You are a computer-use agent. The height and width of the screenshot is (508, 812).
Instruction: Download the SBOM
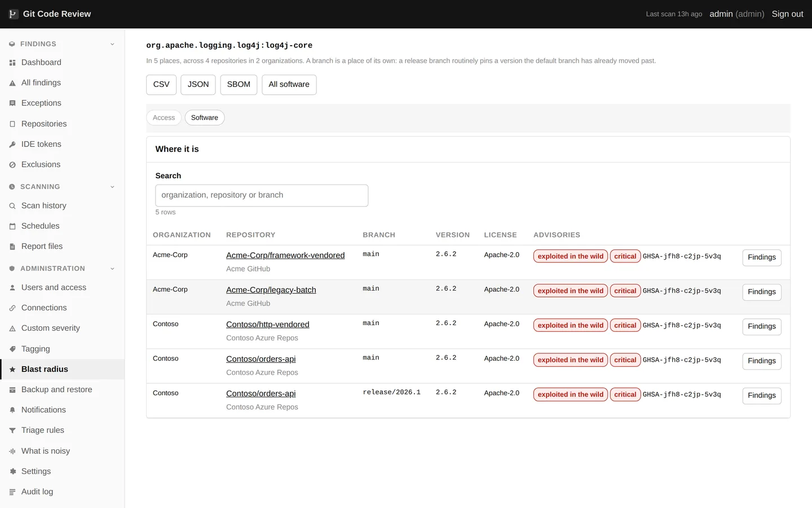239,85
